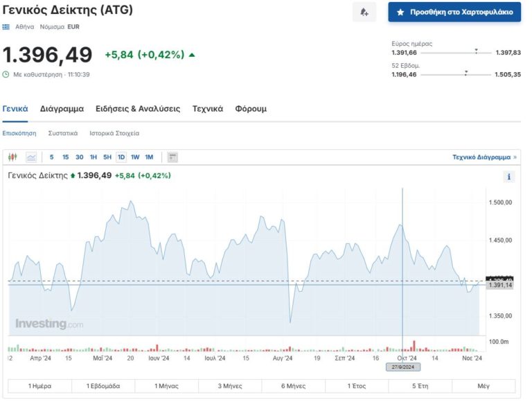
Task: Click the Προσθήκη στο Χαρτοφυλάκιο button
Action: click(x=454, y=12)
